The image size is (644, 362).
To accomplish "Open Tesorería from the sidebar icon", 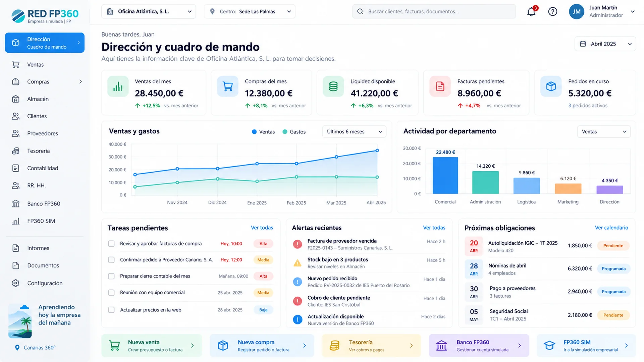I will tap(16, 151).
